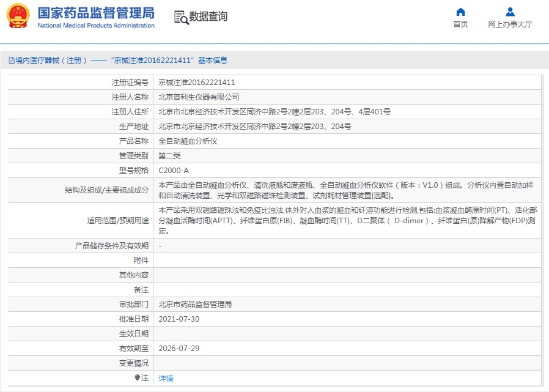
Task: Open the 详情 details link
Action: 166,379
